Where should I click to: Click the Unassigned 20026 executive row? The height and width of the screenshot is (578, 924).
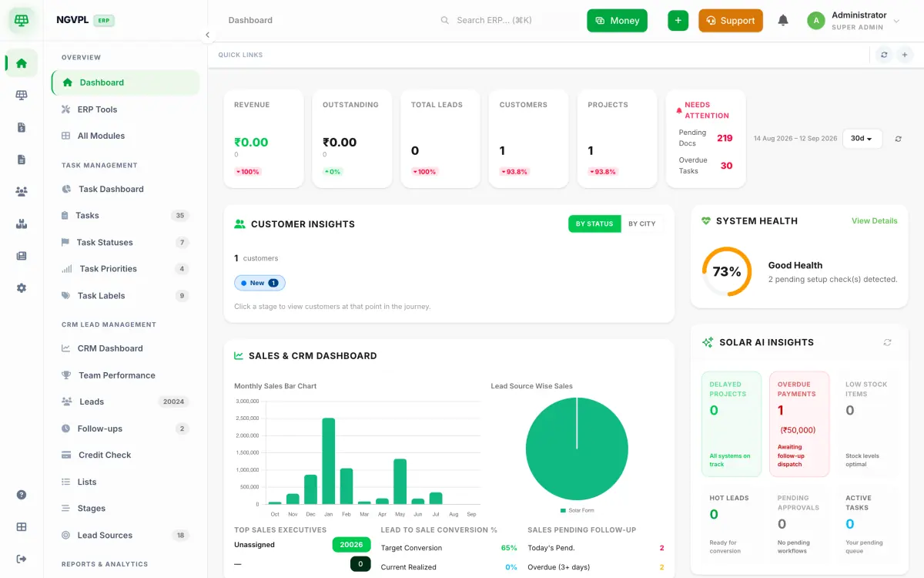[303, 545]
